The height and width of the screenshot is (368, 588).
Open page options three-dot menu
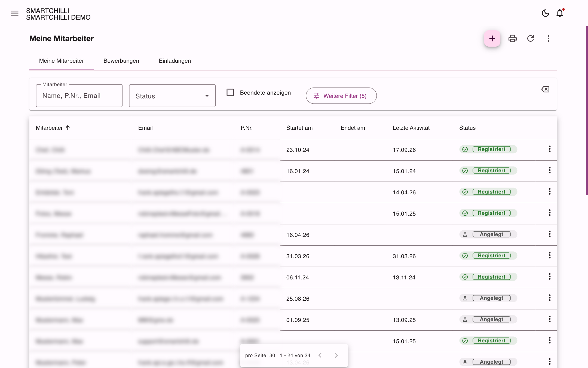click(549, 38)
